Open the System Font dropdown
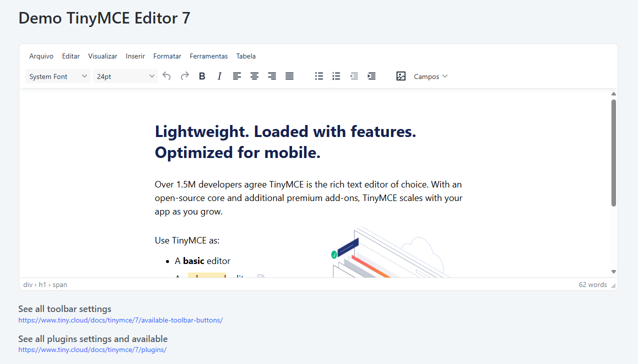Screen dimensions: 638x364 pyautogui.click(x=57, y=76)
